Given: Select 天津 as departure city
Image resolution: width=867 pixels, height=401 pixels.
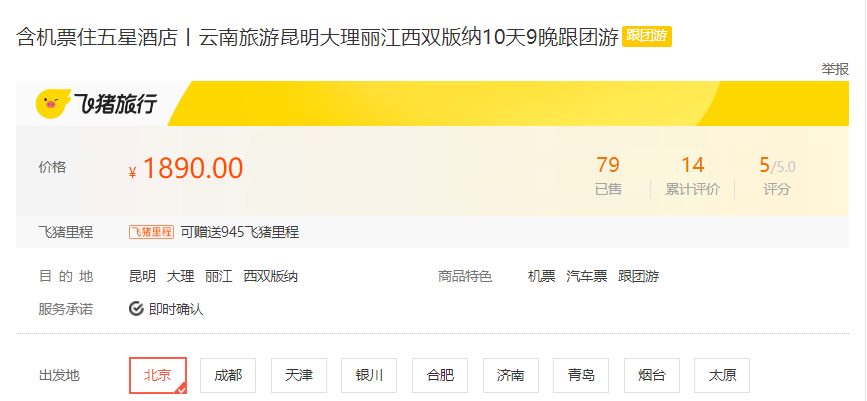Looking at the screenshot, I should click(299, 376).
